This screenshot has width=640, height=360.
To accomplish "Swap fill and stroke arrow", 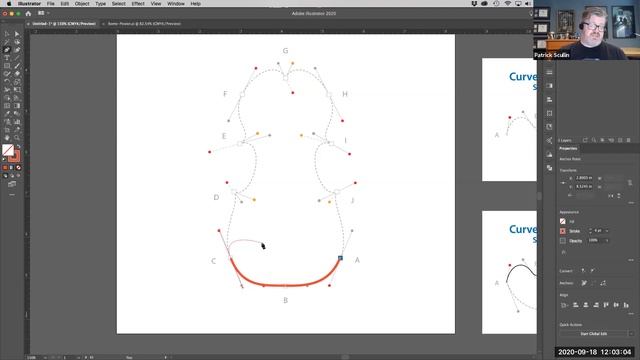I will click(x=18, y=146).
